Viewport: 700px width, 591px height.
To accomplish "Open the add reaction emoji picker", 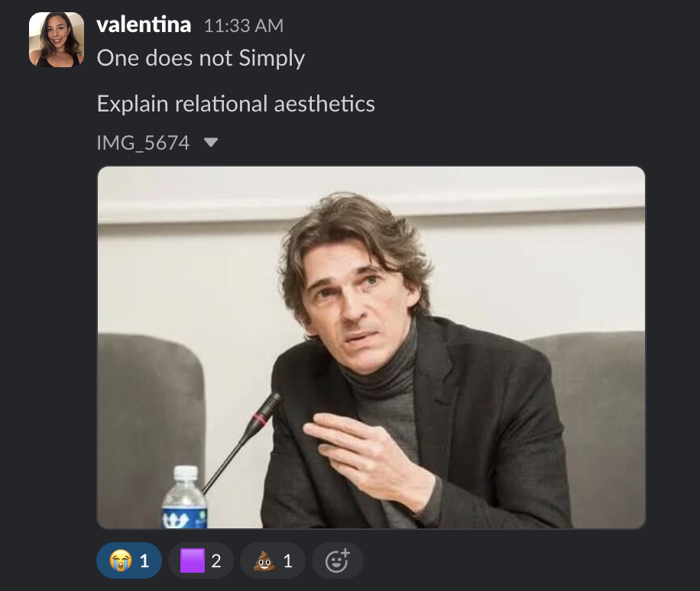I will (337, 561).
